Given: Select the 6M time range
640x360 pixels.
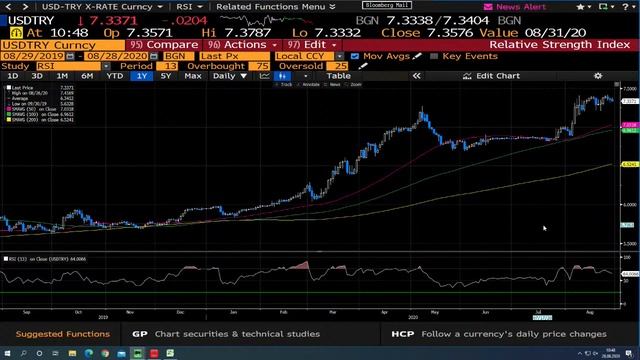Looking at the screenshot, I should [x=87, y=76].
